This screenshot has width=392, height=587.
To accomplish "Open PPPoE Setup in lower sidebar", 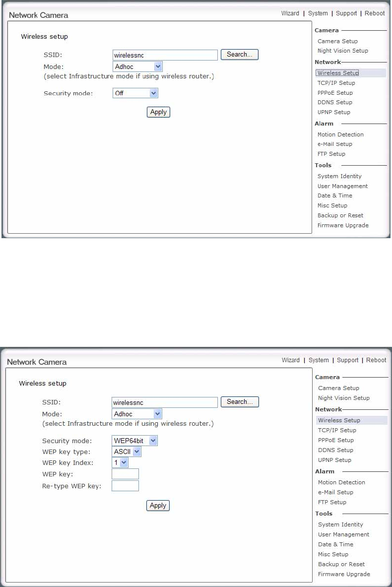I will coord(336,440).
